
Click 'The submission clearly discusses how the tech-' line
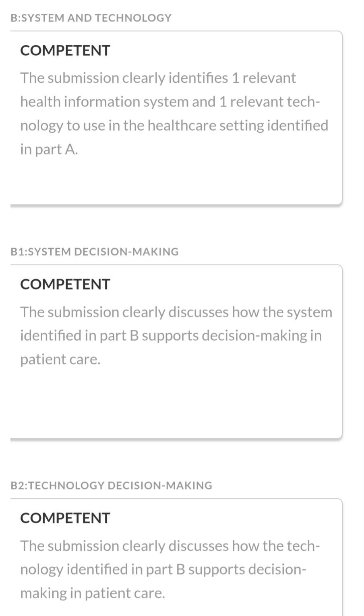coord(170,545)
